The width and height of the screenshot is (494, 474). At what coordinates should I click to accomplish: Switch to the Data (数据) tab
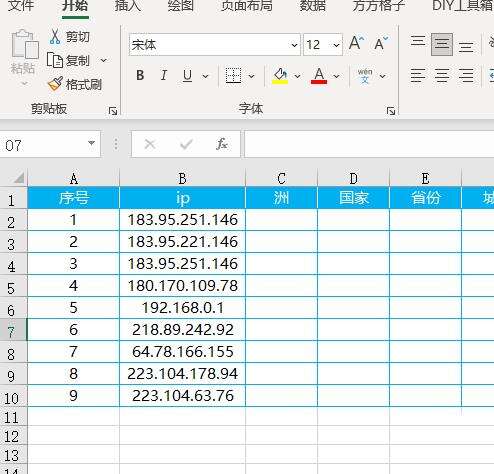tap(312, 6)
